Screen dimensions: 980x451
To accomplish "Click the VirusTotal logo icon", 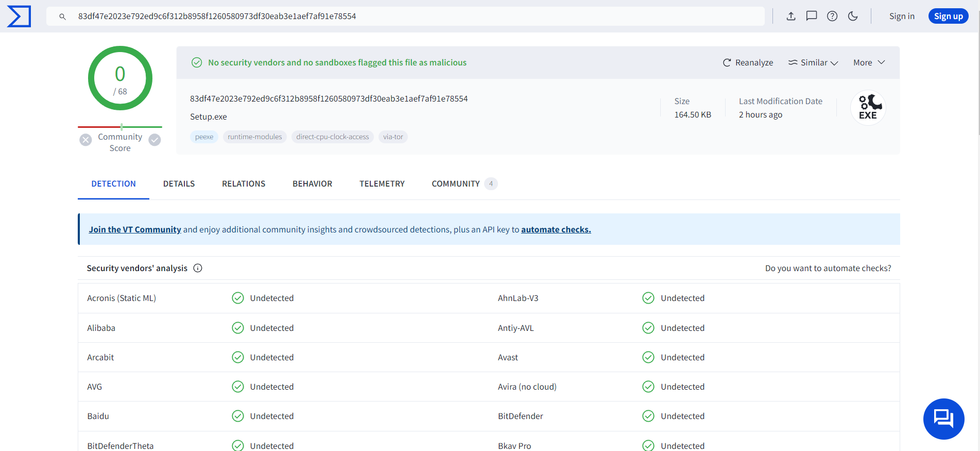I will [x=19, y=16].
